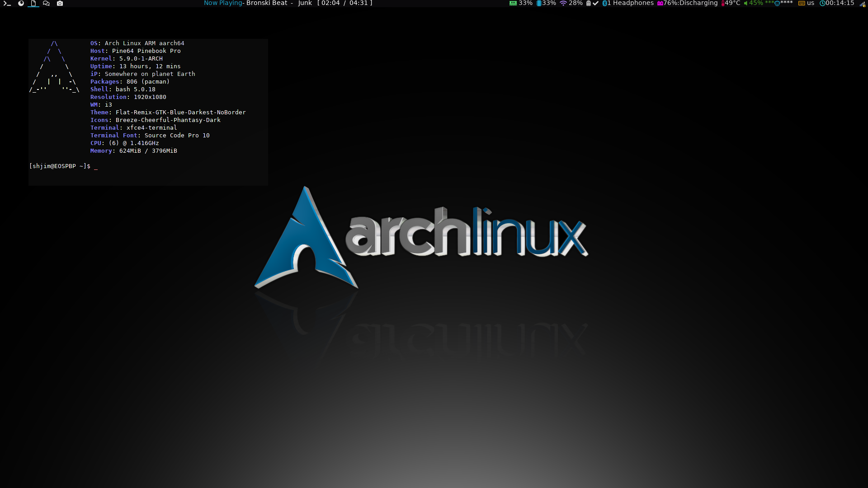The image size is (868, 488).
Task: Click the blue alien-face icon among the asterisks
Action: point(777,3)
